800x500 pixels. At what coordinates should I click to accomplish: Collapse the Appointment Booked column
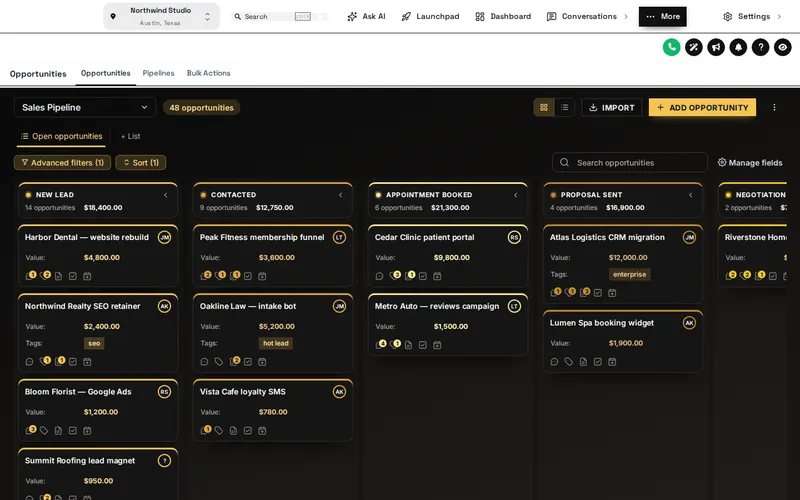click(x=515, y=195)
